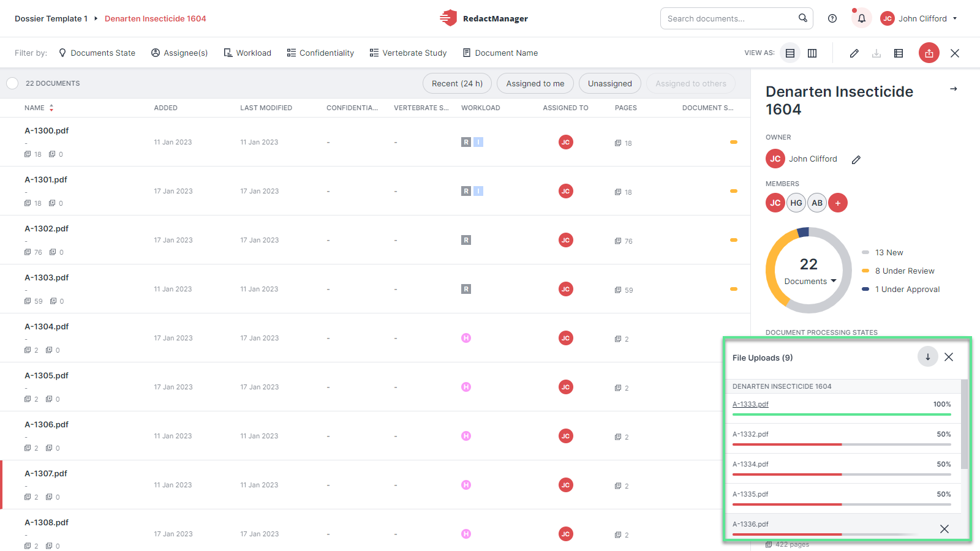Filter chart by 13 New
This screenshot has width=980, height=551.
point(883,252)
